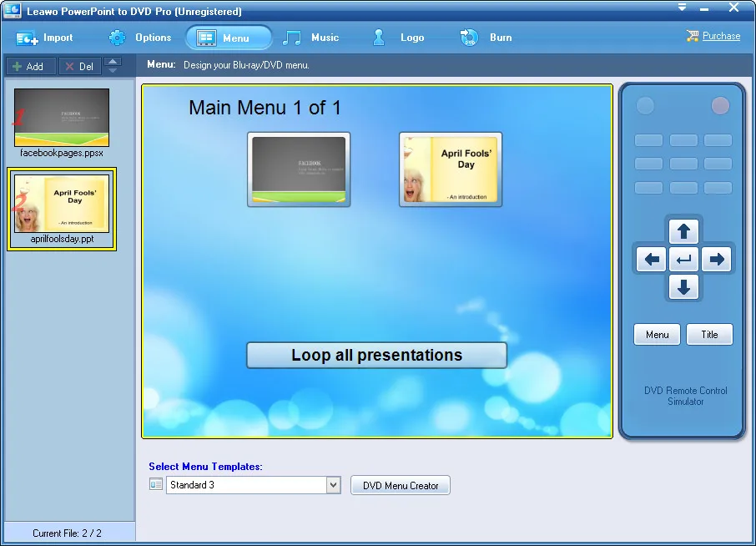
Task: Click the remote's up arrow button
Action: [683, 231]
